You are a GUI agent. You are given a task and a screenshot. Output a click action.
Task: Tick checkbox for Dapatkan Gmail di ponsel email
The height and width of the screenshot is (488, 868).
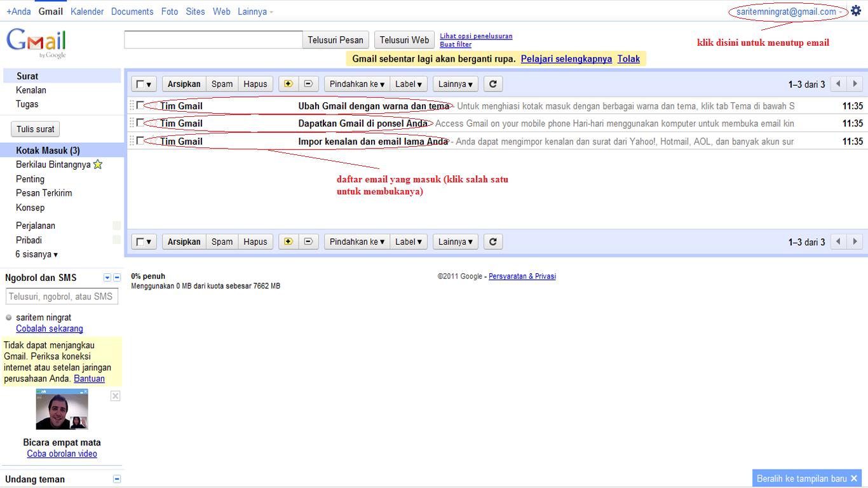point(140,123)
